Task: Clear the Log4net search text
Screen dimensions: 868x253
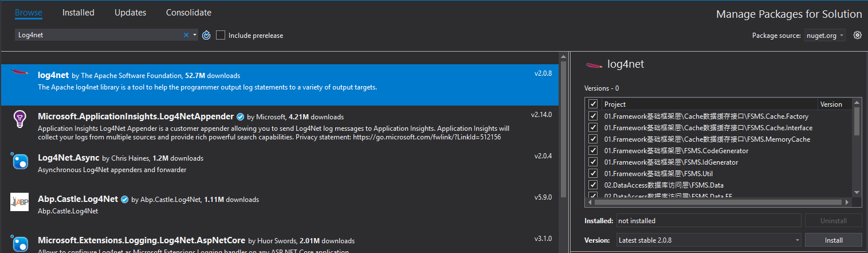Action: (x=186, y=35)
